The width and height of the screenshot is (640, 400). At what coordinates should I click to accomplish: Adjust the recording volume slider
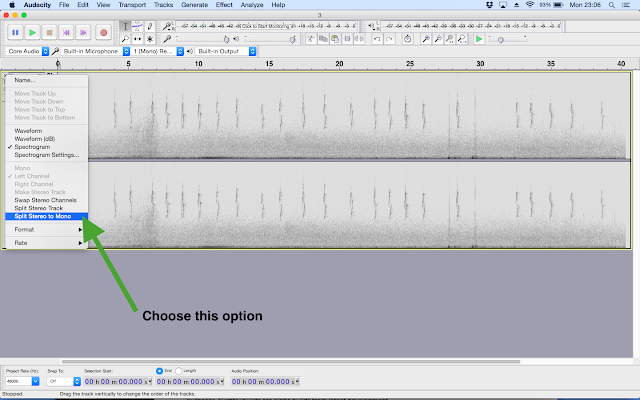pyautogui.click(x=203, y=39)
